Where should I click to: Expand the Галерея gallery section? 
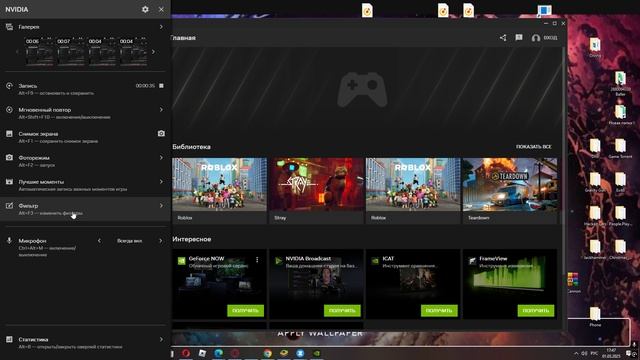[161, 27]
